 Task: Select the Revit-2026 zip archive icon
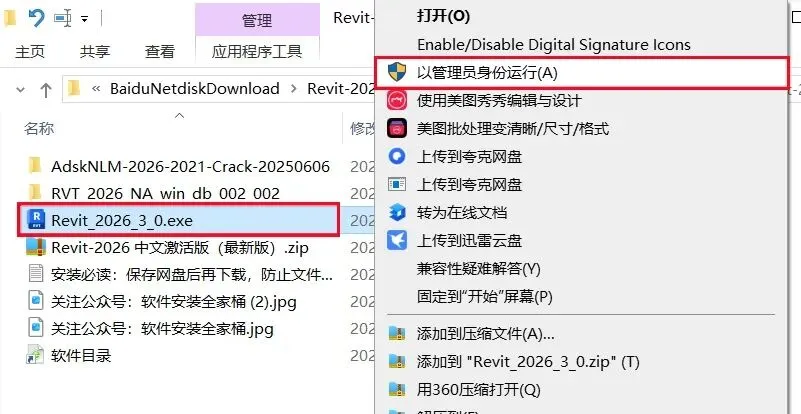[x=36, y=247]
